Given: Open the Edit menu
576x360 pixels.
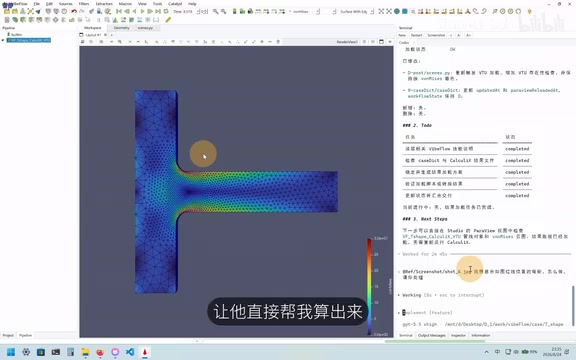Looking at the screenshot, I should 49,4.
